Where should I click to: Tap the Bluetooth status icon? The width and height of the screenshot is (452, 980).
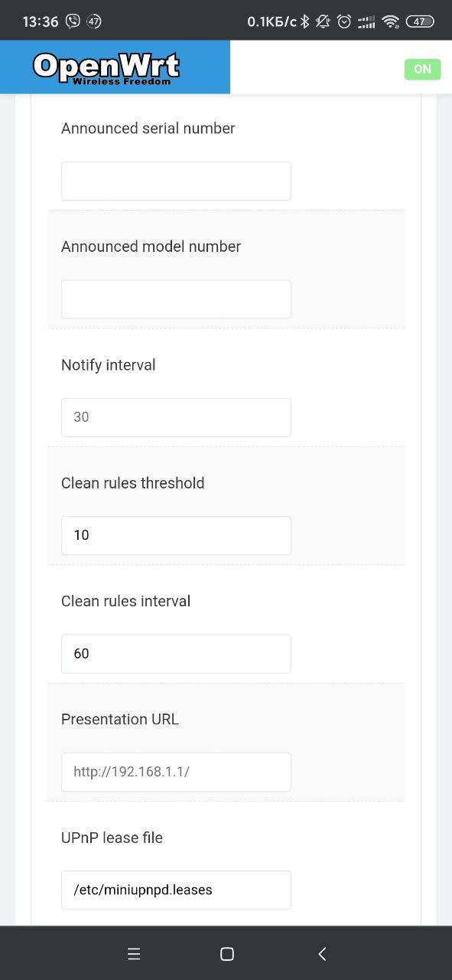click(x=304, y=21)
